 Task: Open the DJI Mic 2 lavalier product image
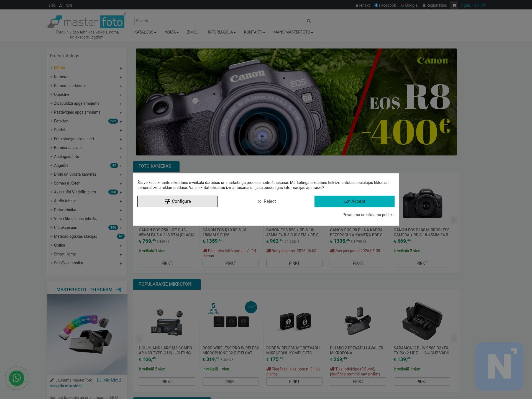(x=358, y=321)
